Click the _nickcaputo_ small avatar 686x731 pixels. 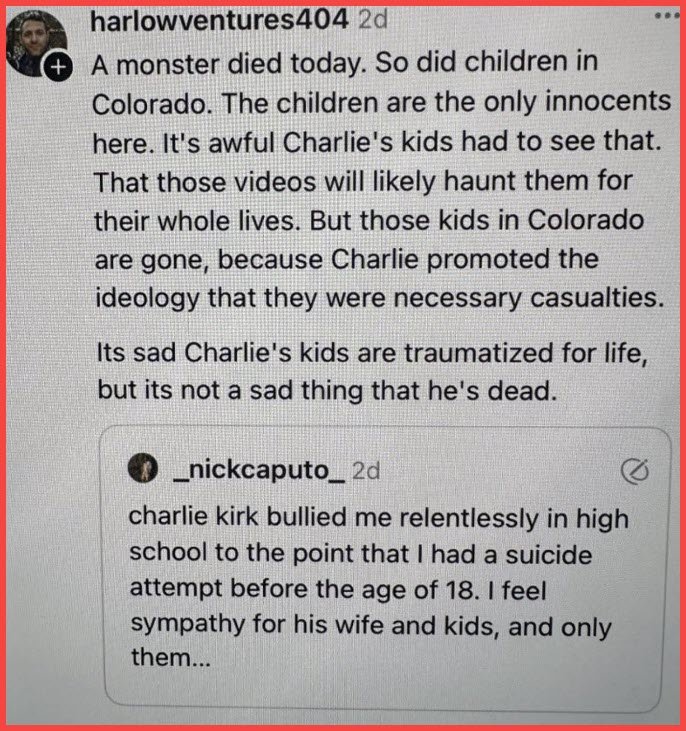pyautogui.click(x=145, y=469)
